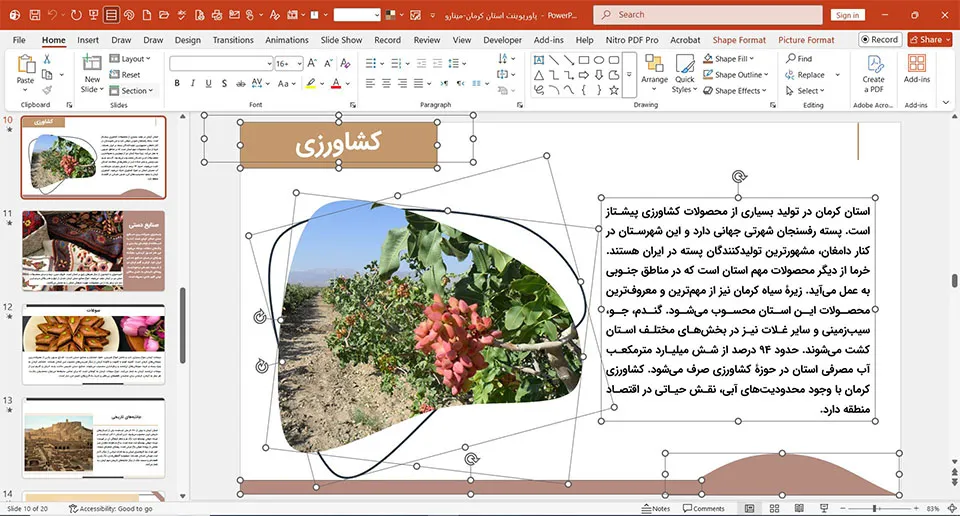The width and height of the screenshot is (960, 516).
Task: Toggle Align Left paragraph alignment
Action: click(x=370, y=83)
